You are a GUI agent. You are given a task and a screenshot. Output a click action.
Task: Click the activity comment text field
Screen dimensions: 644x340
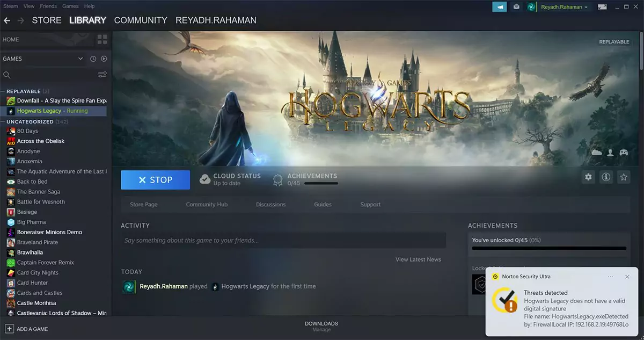point(283,240)
